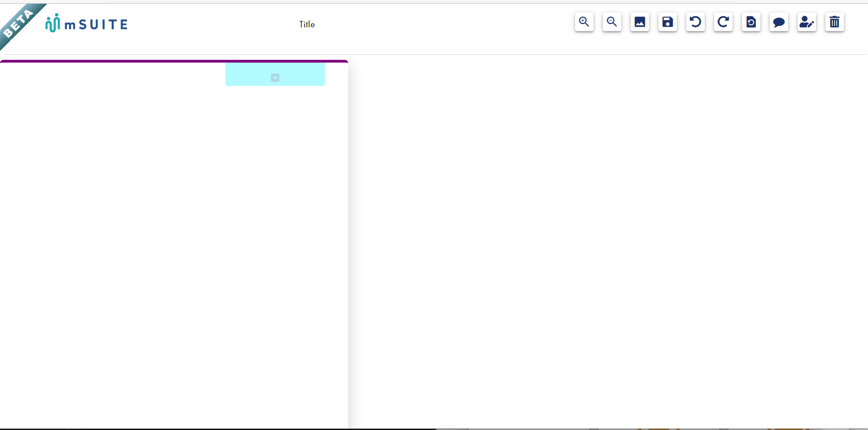This screenshot has height=430, width=868.
Task: Undo the last action
Action: (x=695, y=22)
